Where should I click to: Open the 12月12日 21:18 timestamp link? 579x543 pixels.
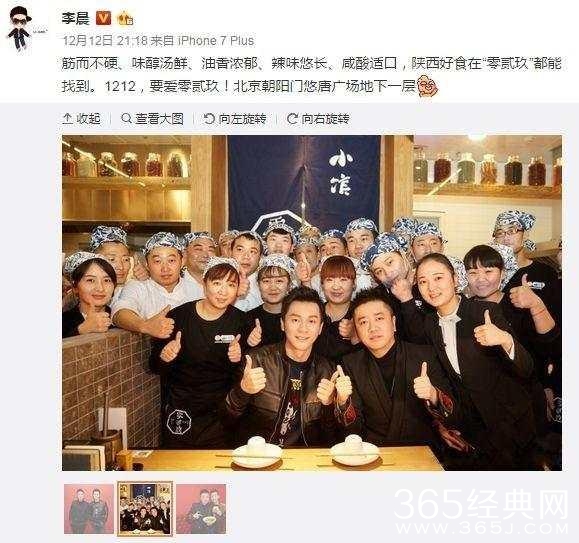click(x=105, y=40)
